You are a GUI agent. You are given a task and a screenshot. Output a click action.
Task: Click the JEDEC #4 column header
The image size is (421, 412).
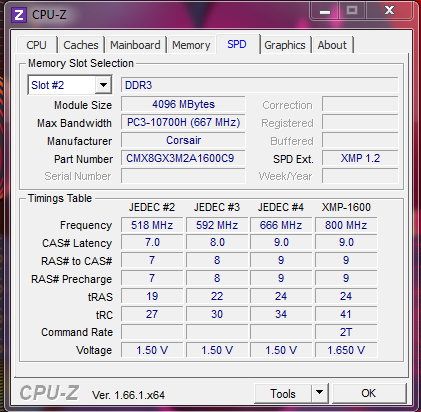pyautogui.click(x=281, y=207)
